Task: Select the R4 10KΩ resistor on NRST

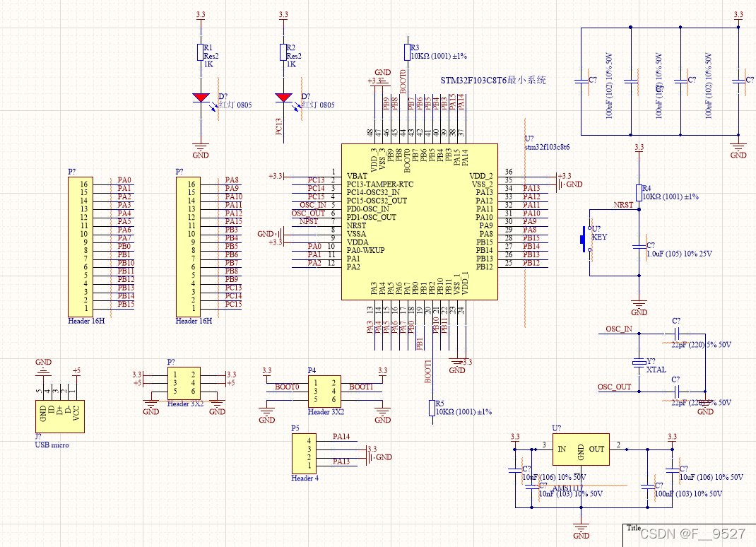Action: [639, 192]
